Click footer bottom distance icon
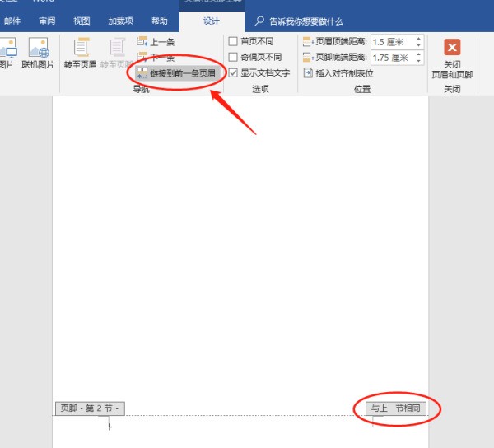Screen dimensions: 494x448 [307, 58]
